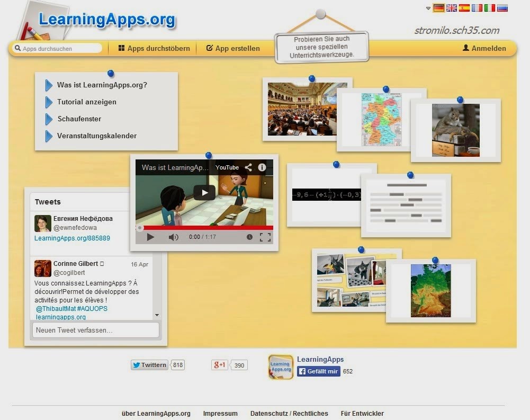Click the watch-later clock icon

click(x=249, y=237)
